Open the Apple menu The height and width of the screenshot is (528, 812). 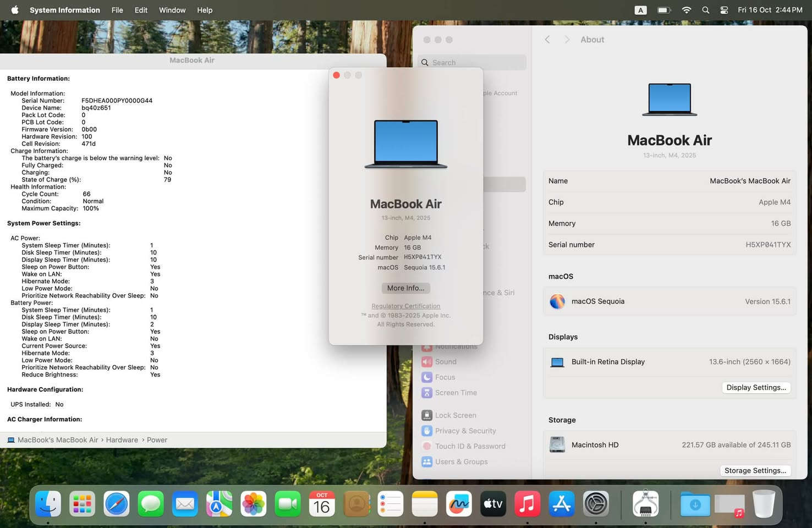[15, 10]
